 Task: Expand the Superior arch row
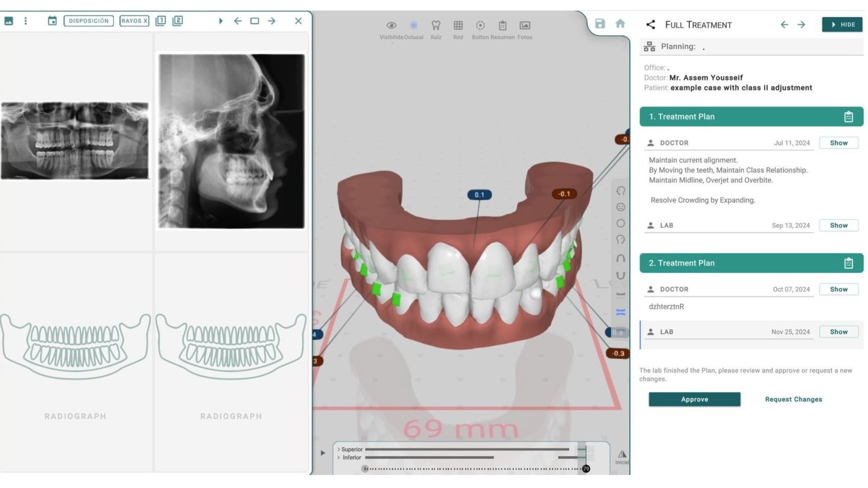point(339,449)
